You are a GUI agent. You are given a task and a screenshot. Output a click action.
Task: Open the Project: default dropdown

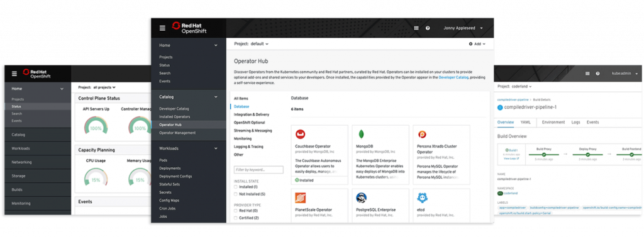coord(251,44)
